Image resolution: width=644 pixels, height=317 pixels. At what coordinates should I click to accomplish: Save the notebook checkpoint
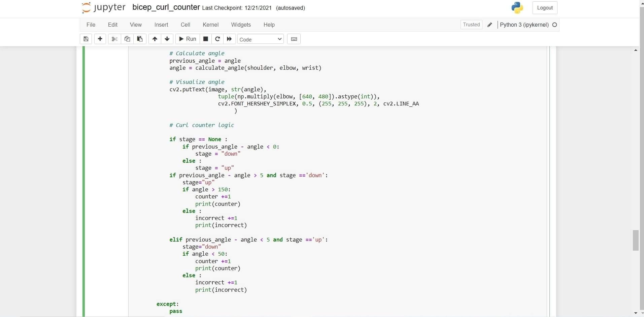coord(86,39)
